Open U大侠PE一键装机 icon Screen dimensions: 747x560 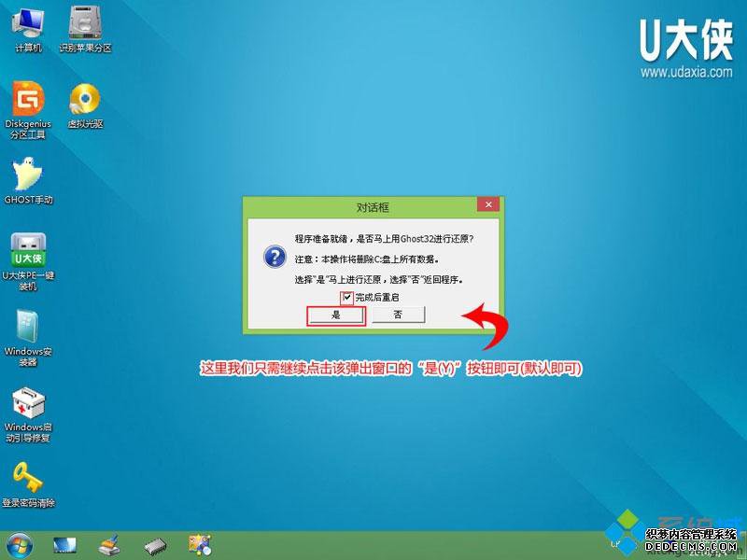pyautogui.click(x=28, y=262)
